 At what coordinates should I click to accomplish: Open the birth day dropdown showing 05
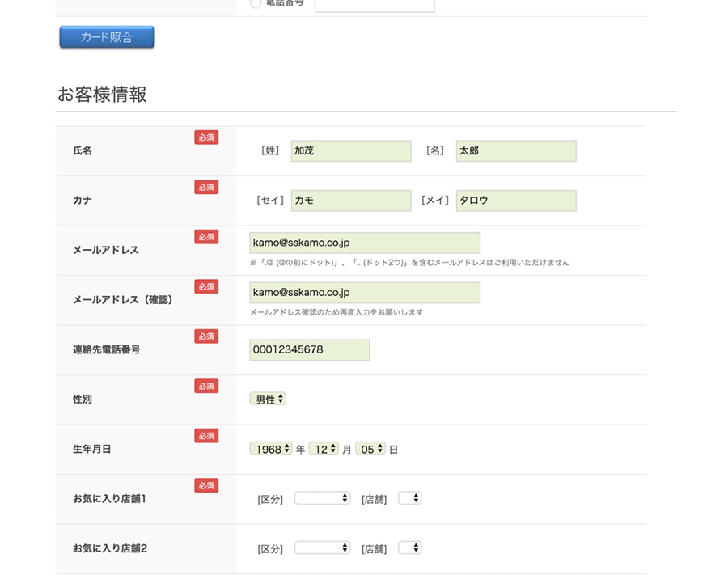tap(370, 449)
